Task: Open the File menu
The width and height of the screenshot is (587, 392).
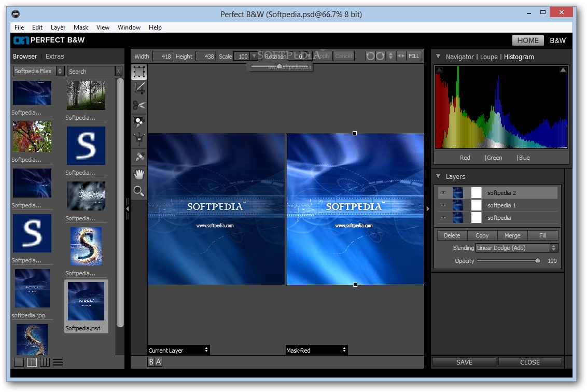Action: click(19, 27)
